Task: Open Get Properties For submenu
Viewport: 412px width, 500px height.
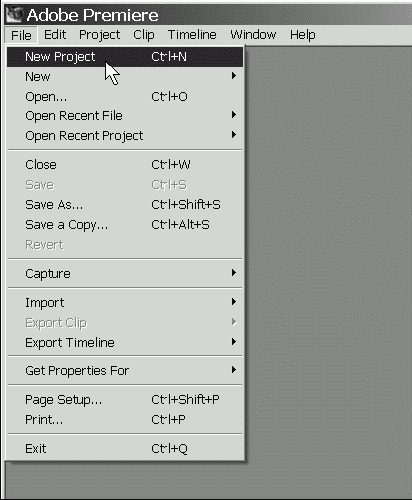Action: pos(125,371)
